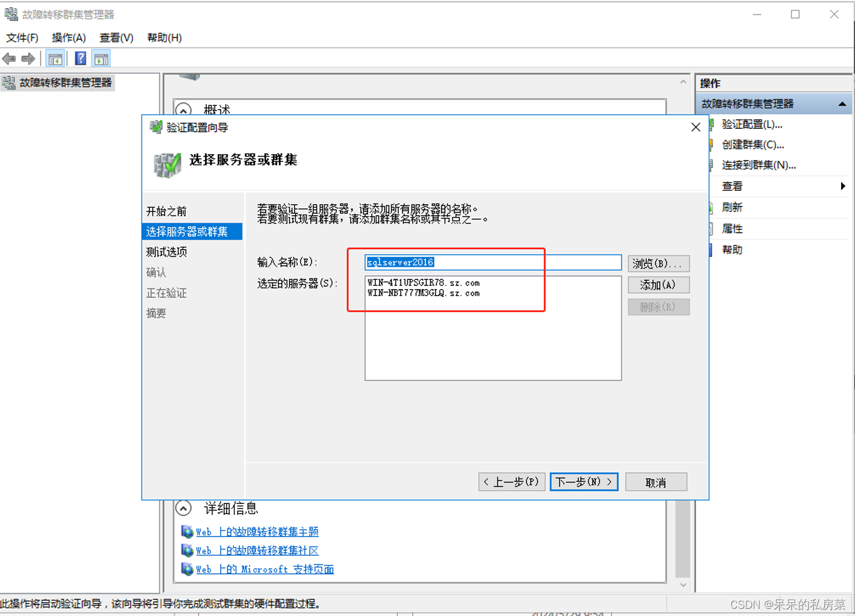Image resolution: width=855 pixels, height=616 pixels.
Task: Click the 浏览(B)... button
Action: [x=658, y=263]
